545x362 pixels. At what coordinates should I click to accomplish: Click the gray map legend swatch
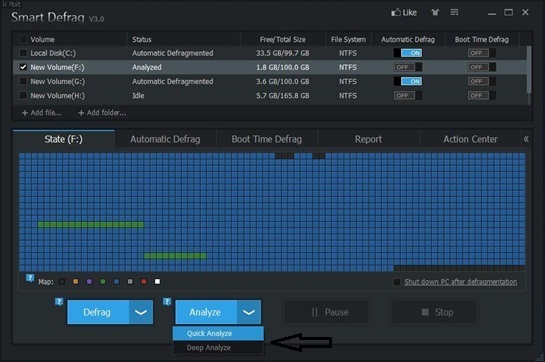130,281
